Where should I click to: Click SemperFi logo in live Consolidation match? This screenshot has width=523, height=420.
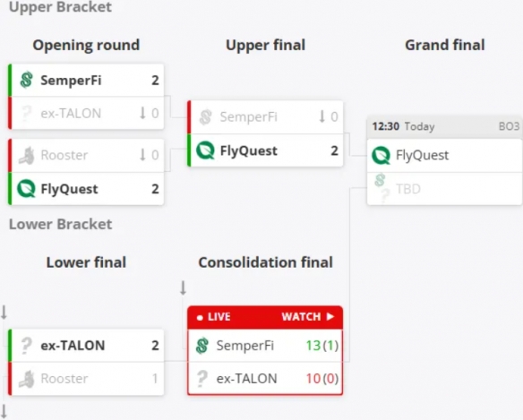[x=202, y=346]
